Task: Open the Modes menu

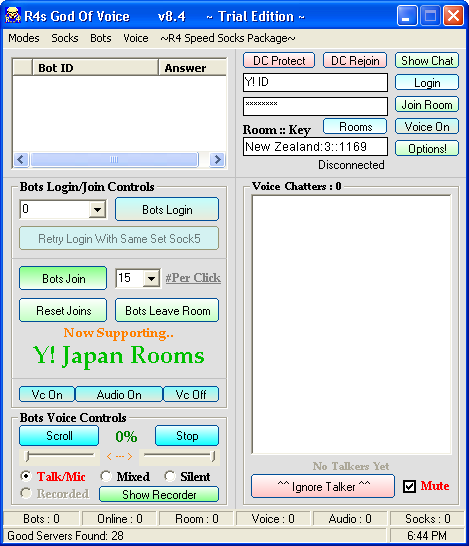Action: [24, 38]
